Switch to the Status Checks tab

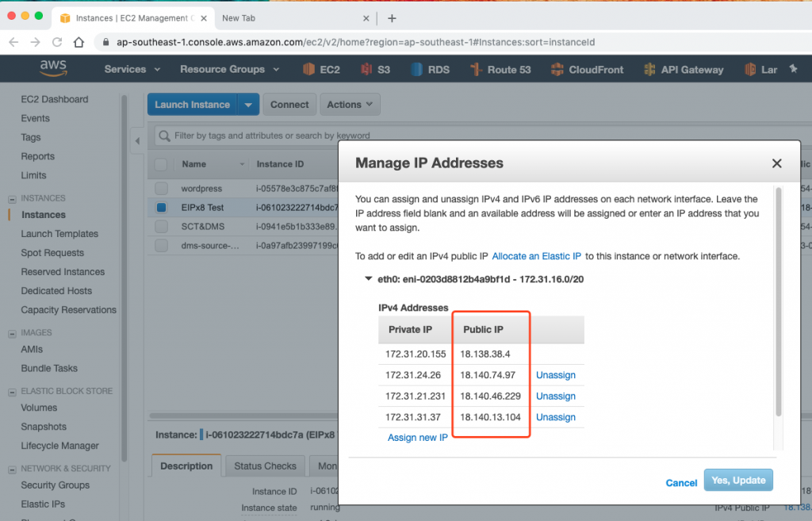coord(265,465)
